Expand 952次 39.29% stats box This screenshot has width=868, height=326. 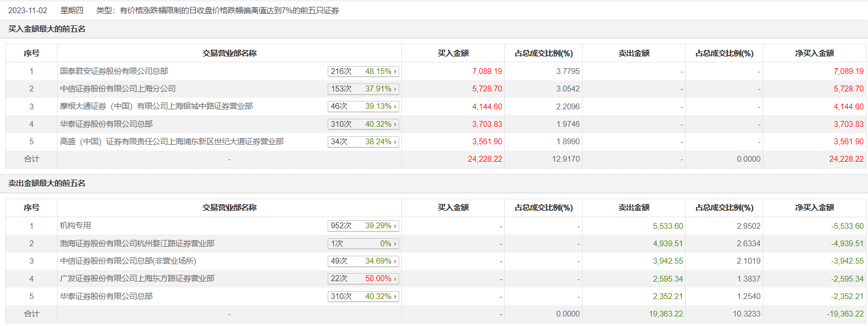(395, 226)
